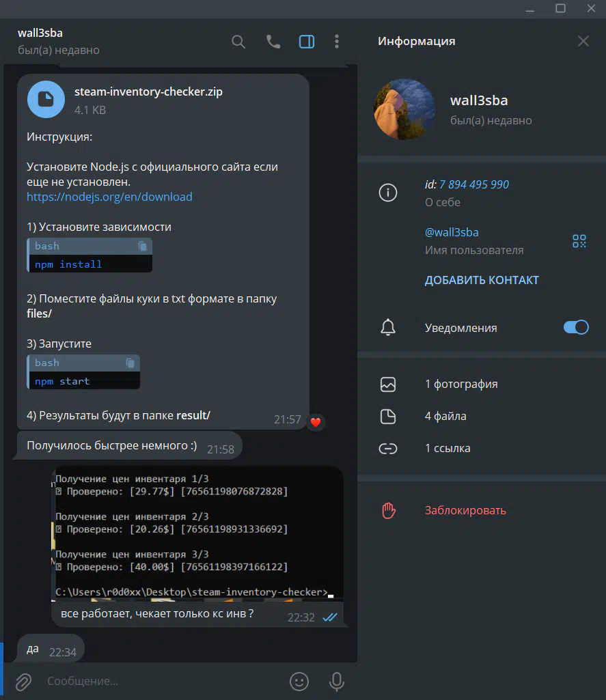
Task: Toggle the info side panel icon
Action: [307, 42]
